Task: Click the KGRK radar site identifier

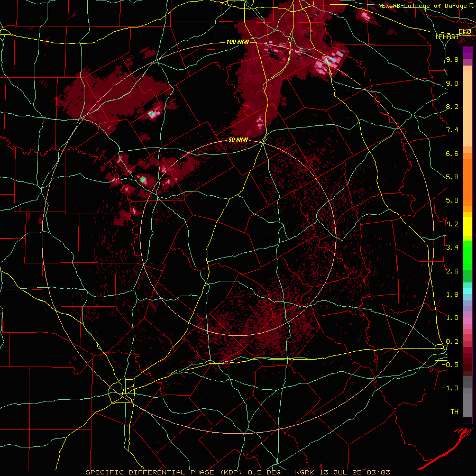Action: pyautogui.click(x=305, y=472)
